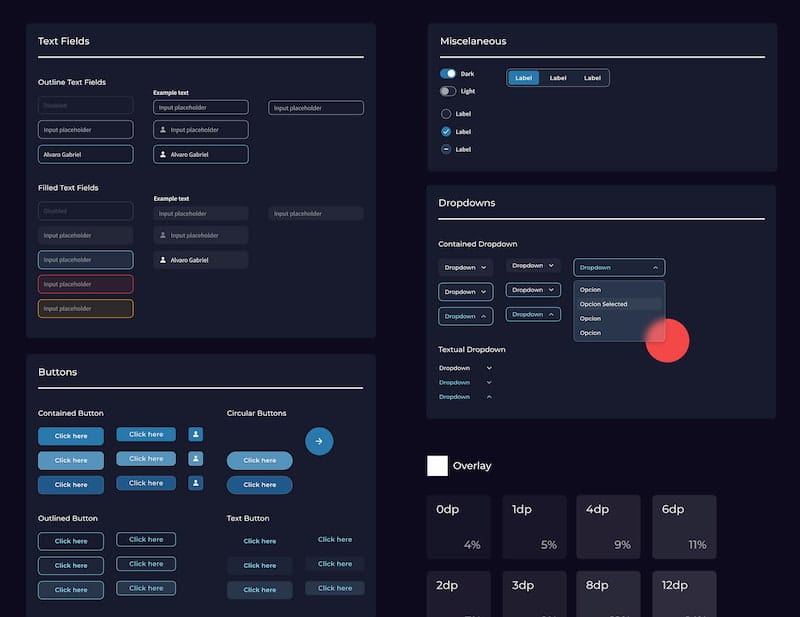Click the Contained Dropdown subheading
This screenshot has height=617, width=800.
pyautogui.click(x=478, y=244)
